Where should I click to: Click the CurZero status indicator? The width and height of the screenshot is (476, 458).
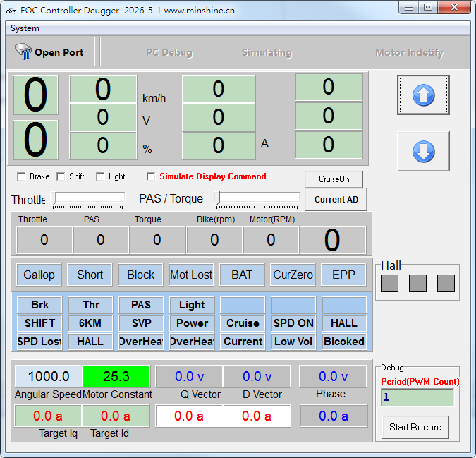pyautogui.click(x=293, y=275)
